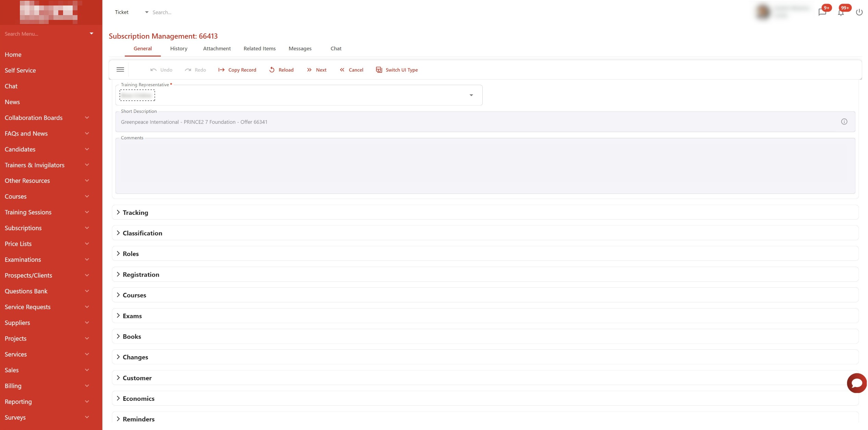Screen dimensions: 868x430
Task: Open the floating chat bubble widget
Action: 856,383
